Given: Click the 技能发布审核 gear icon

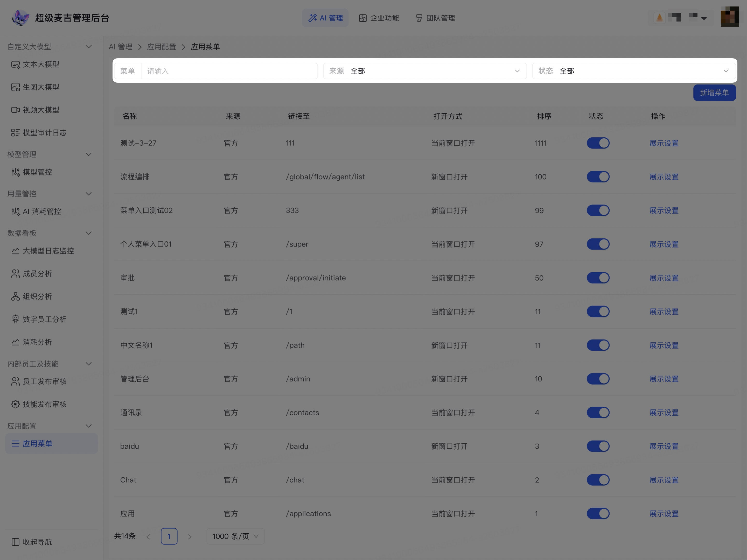Looking at the screenshot, I should click(x=15, y=404).
